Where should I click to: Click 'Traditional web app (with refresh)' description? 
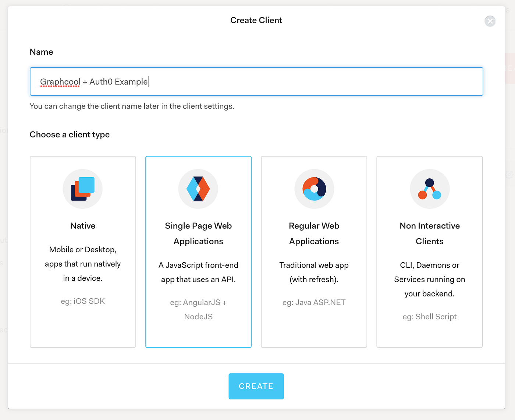[314, 272]
